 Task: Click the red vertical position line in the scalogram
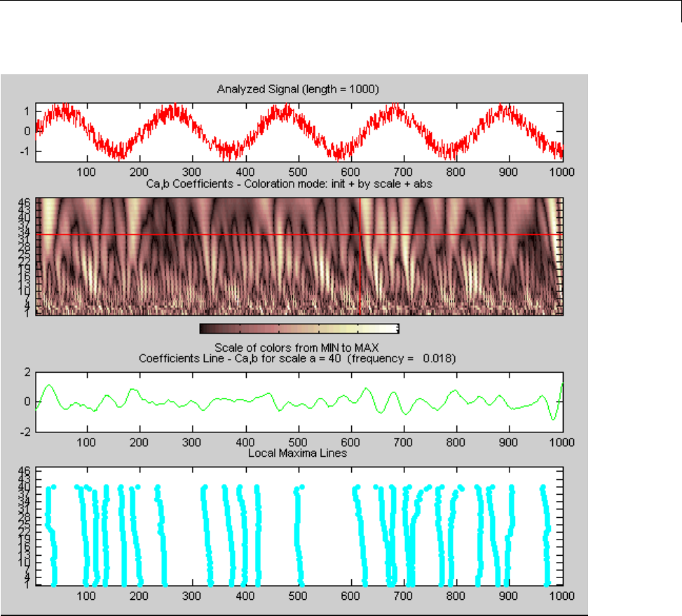[x=360, y=280]
